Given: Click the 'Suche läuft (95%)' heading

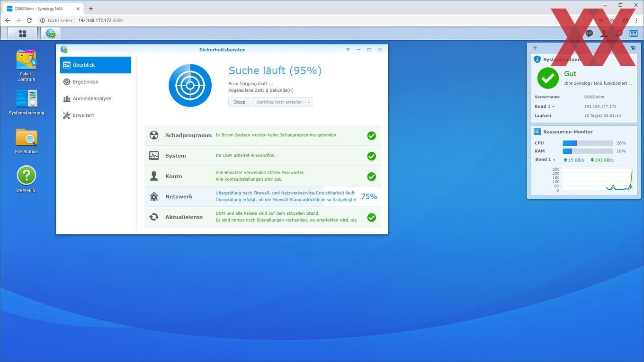Looking at the screenshot, I should coord(275,71).
